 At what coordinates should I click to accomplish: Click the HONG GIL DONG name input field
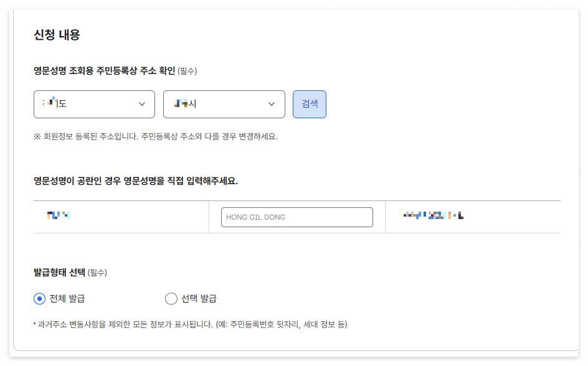(297, 217)
